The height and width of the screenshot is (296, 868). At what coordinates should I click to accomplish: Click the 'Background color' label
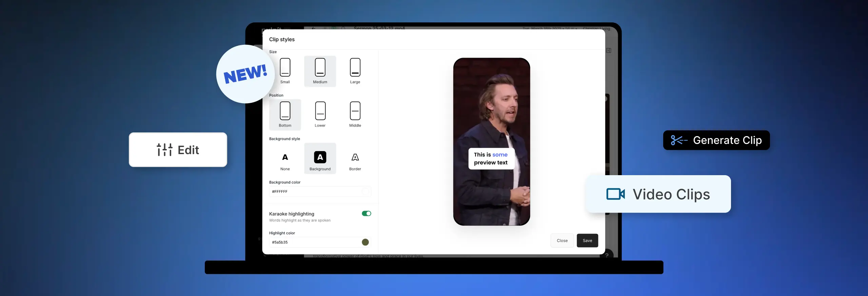[x=285, y=182]
